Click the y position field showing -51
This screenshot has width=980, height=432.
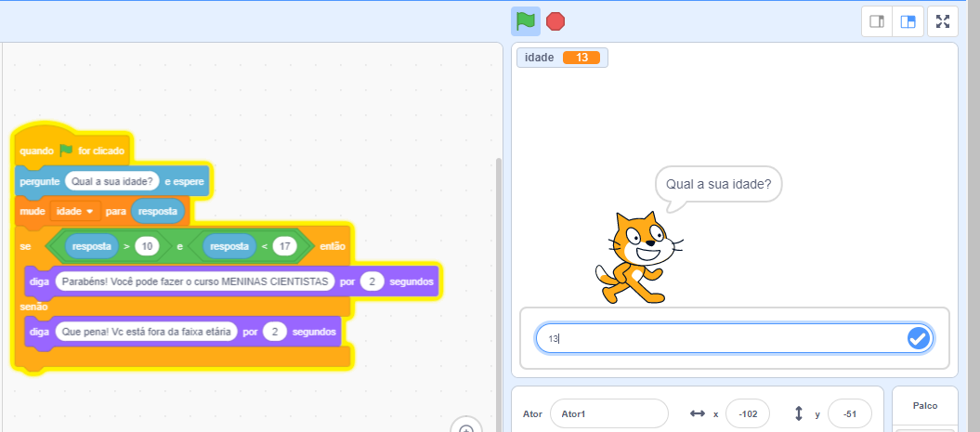point(848,413)
